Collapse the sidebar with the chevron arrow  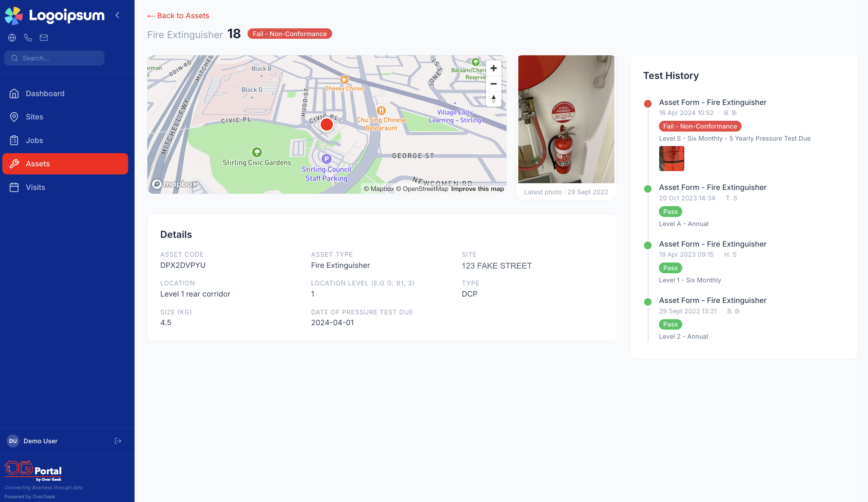[x=117, y=15]
